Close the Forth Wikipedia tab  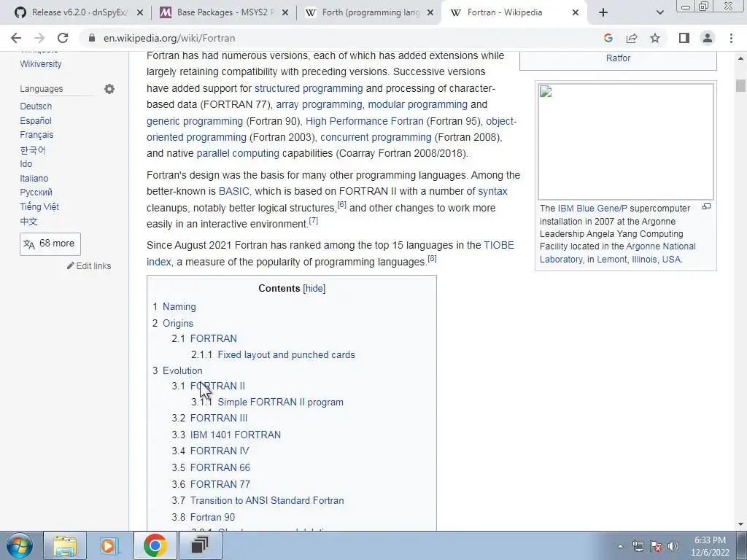tap(430, 13)
